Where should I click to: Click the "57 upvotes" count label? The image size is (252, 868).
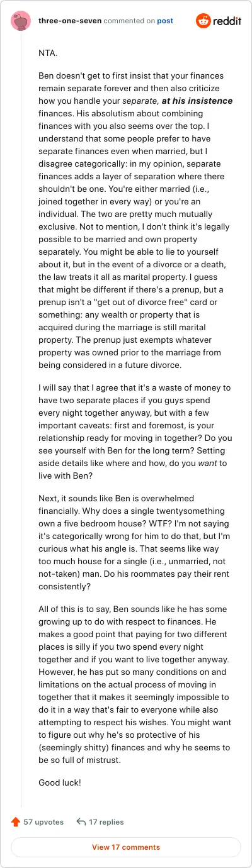point(43,821)
